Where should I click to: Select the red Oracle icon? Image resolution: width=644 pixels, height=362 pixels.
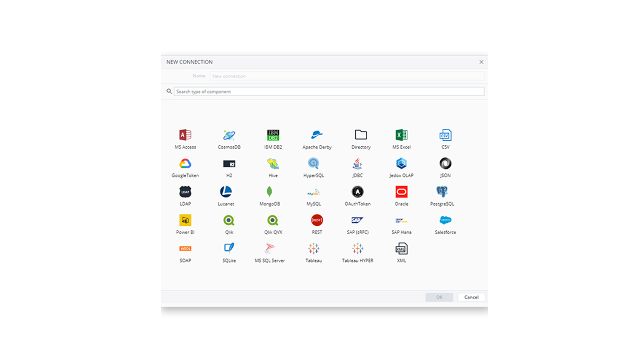click(x=401, y=192)
